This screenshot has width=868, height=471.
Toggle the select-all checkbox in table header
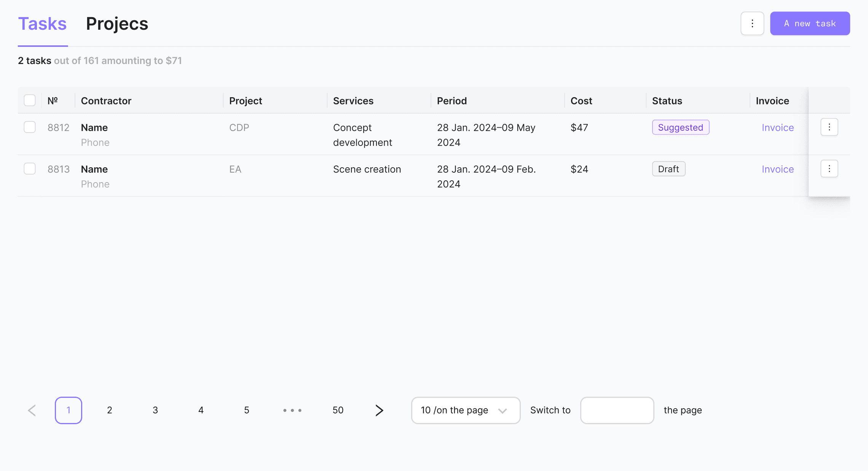pyautogui.click(x=30, y=101)
